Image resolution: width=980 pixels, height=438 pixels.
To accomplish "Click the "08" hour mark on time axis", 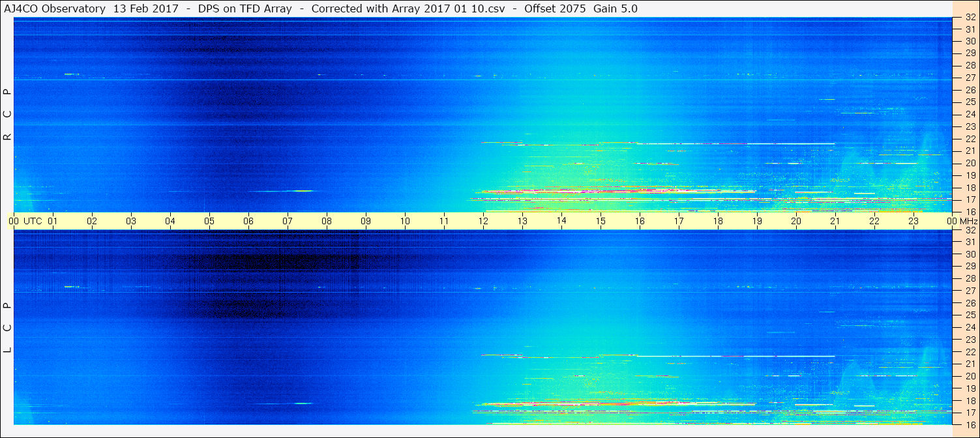I will coord(327,221).
